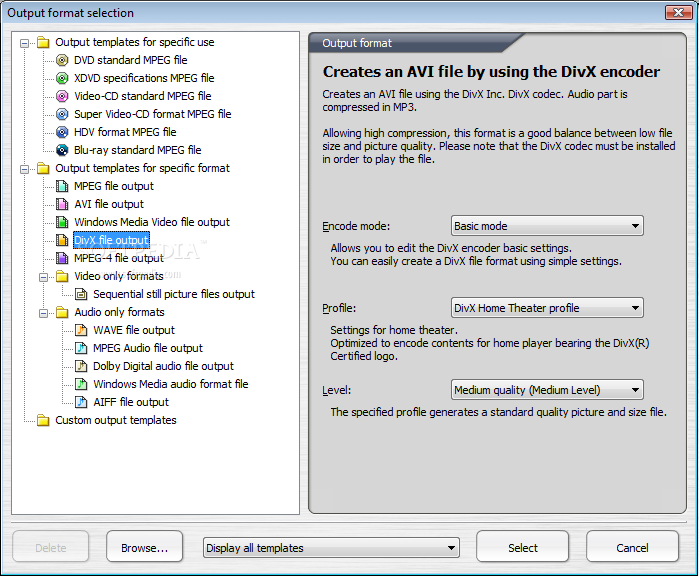This screenshot has height=576, width=699.
Task: Click the Super Video-CD format disc icon
Action: 62,114
